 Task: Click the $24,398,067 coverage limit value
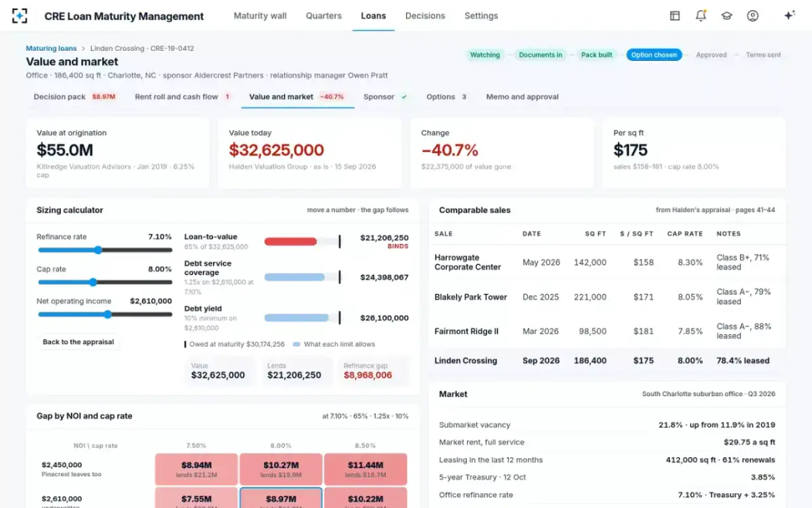click(384, 277)
